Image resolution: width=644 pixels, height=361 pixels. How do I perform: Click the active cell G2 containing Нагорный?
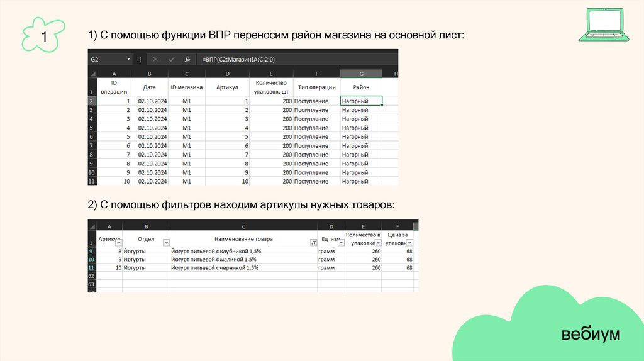click(362, 101)
